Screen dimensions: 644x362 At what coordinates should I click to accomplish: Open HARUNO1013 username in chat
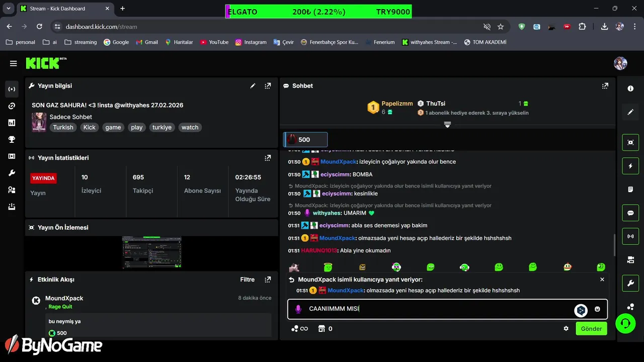(319, 250)
